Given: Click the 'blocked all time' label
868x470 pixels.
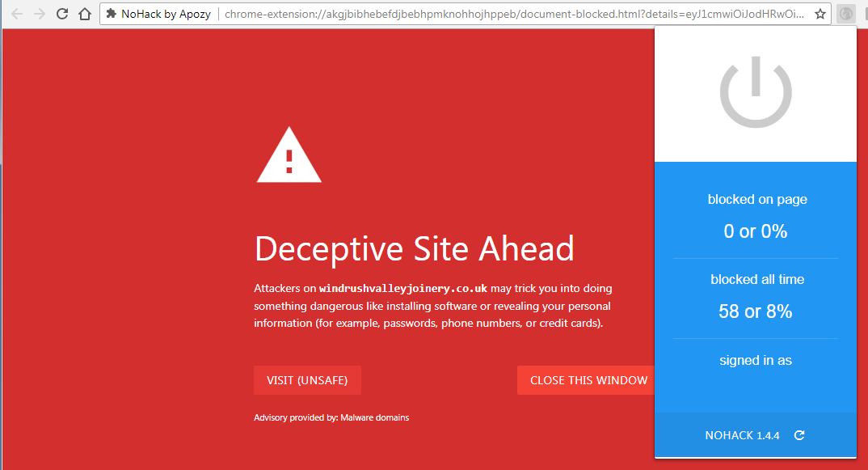Looking at the screenshot, I should pos(756,279).
